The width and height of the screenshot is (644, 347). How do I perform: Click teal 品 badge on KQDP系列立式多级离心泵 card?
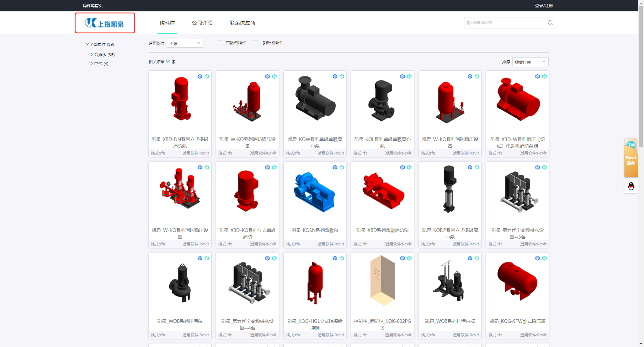click(477, 167)
